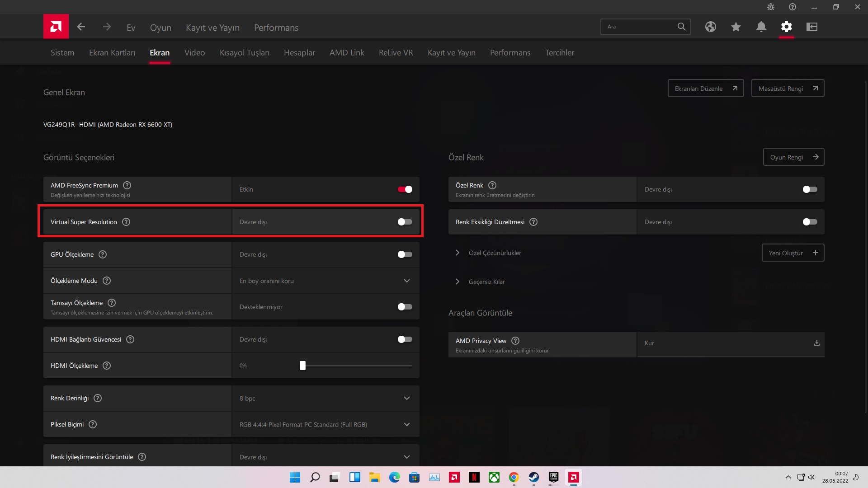Image resolution: width=868 pixels, height=488 pixels.
Task: Enable the Virtual Super Resolution toggle
Action: [x=405, y=222]
